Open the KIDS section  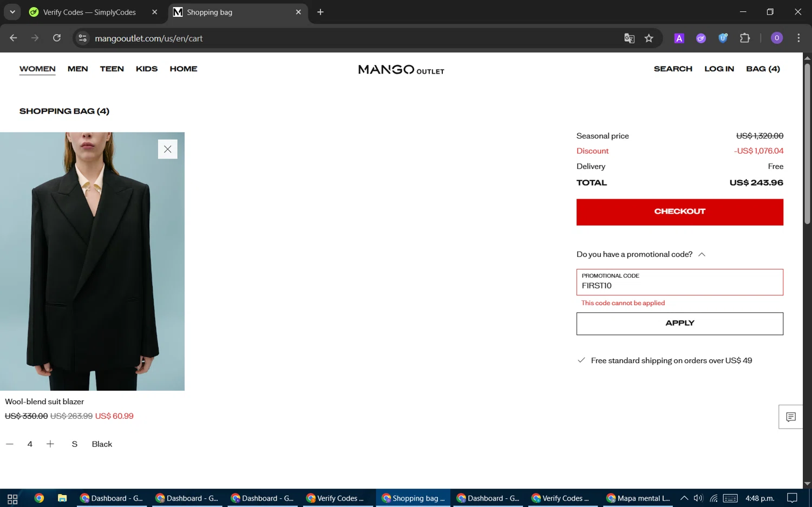point(147,69)
